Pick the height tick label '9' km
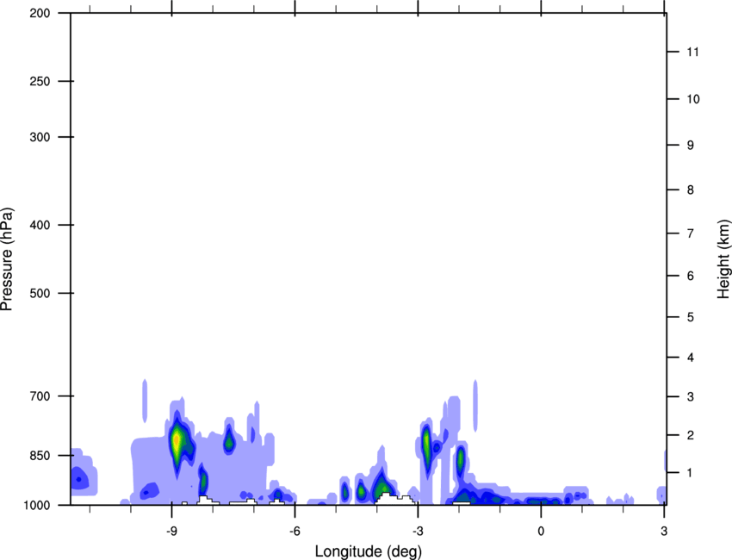 pos(690,146)
